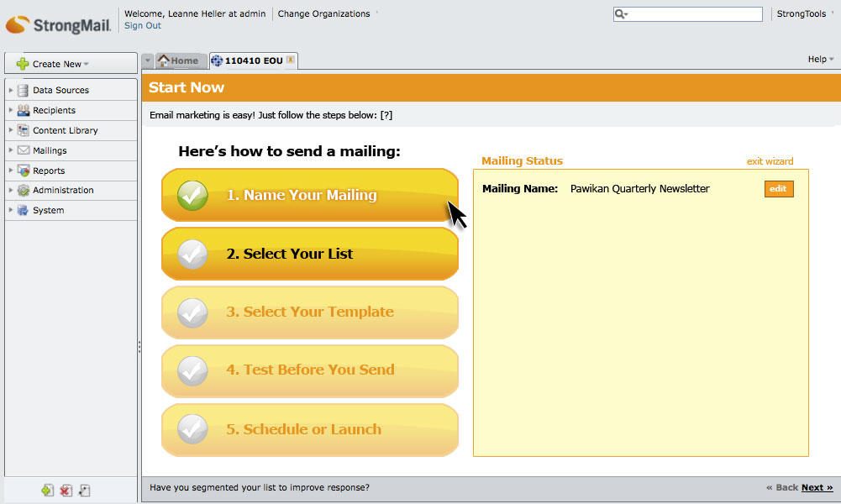Image resolution: width=841 pixels, height=504 pixels.
Task: Click the delete document icon with red X
Action: pyautogui.click(x=66, y=491)
